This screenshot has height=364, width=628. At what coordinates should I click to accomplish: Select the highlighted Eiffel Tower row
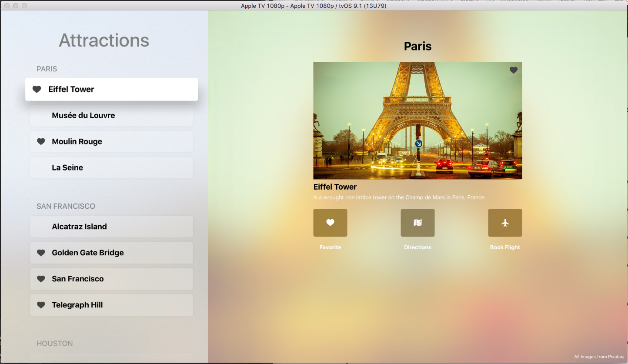tap(111, 89)
